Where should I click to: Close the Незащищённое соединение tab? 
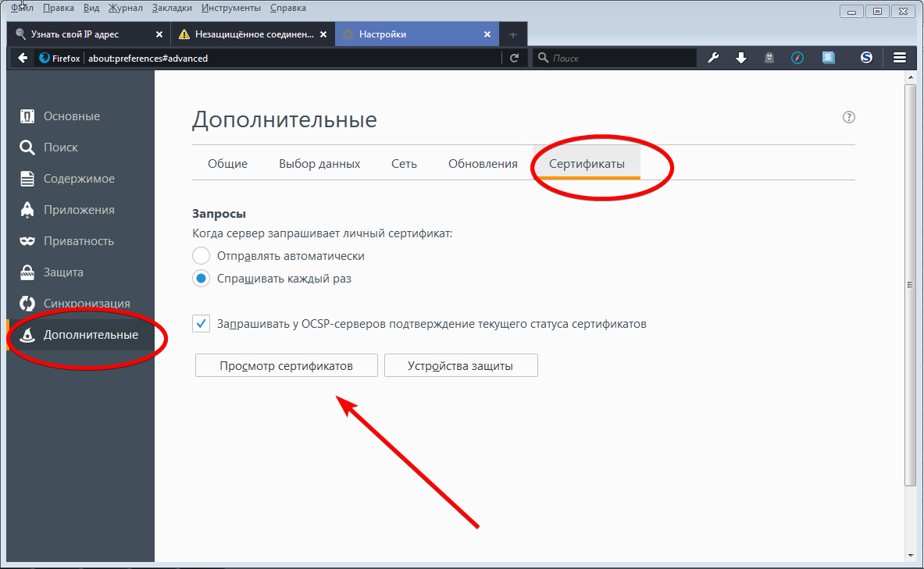pos(323,35)
